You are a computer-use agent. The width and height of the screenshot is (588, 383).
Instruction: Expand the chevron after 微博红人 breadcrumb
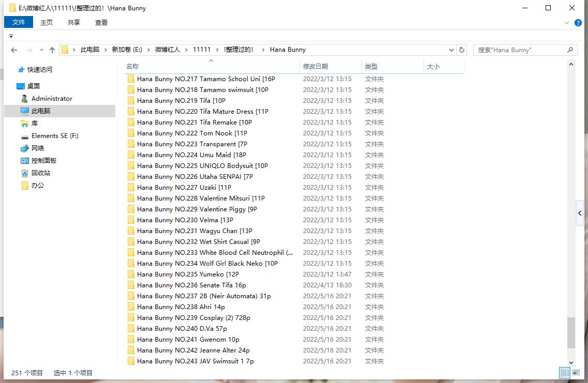point(186,50)
